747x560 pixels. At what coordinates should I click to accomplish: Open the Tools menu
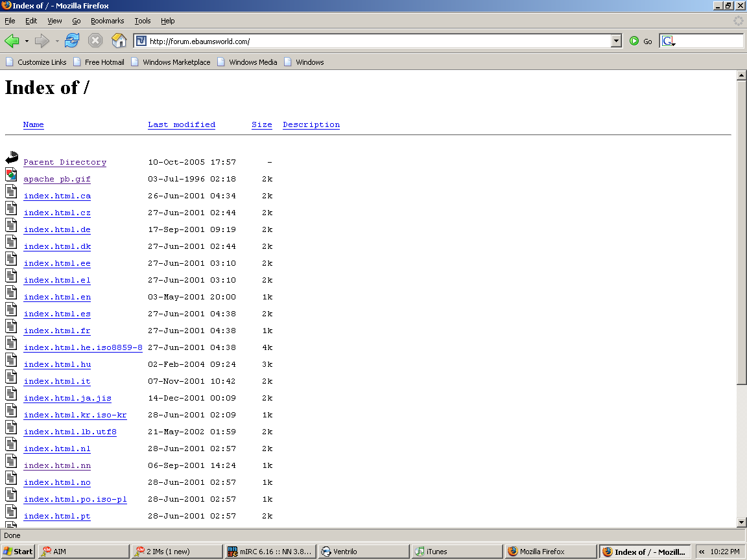(x=142, y=21)
